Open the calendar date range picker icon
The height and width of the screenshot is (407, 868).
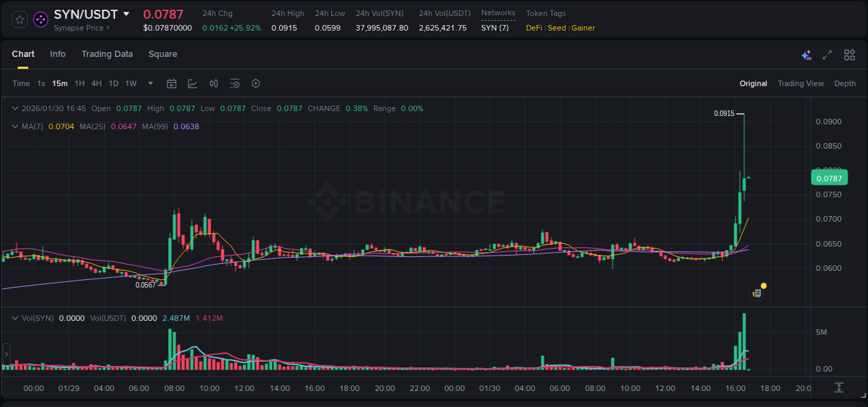(x=172, y=83)
